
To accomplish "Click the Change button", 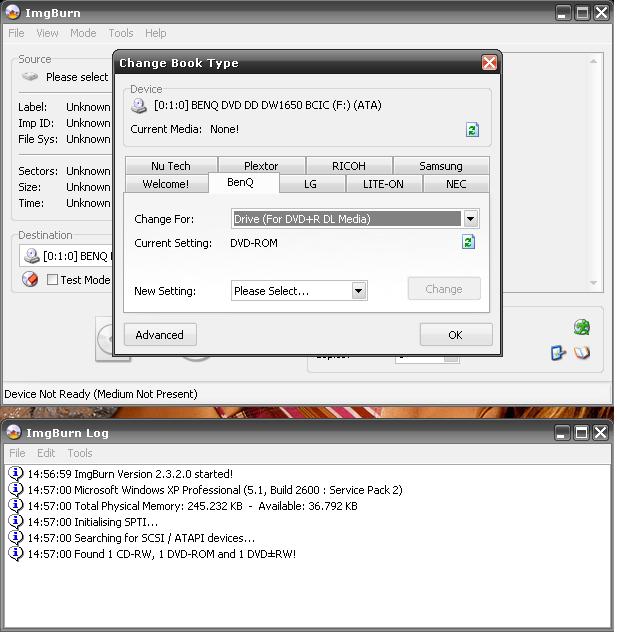I will point(446,290).
